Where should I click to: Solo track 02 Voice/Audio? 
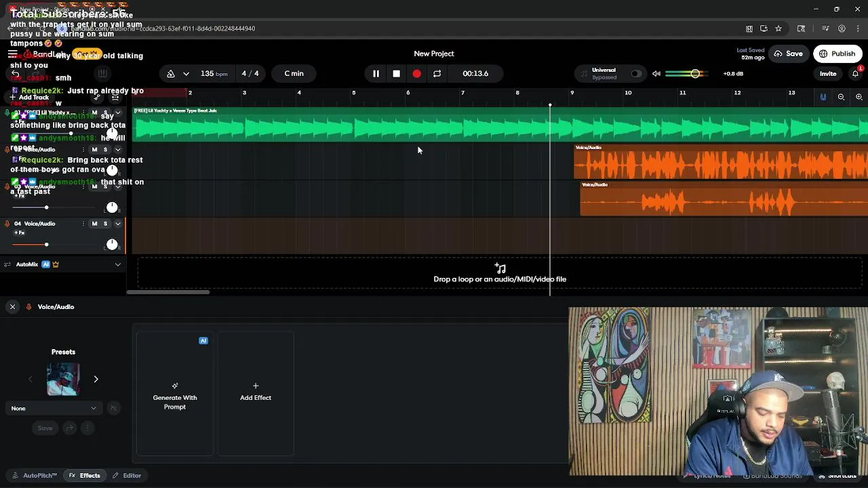pos(105,150)
